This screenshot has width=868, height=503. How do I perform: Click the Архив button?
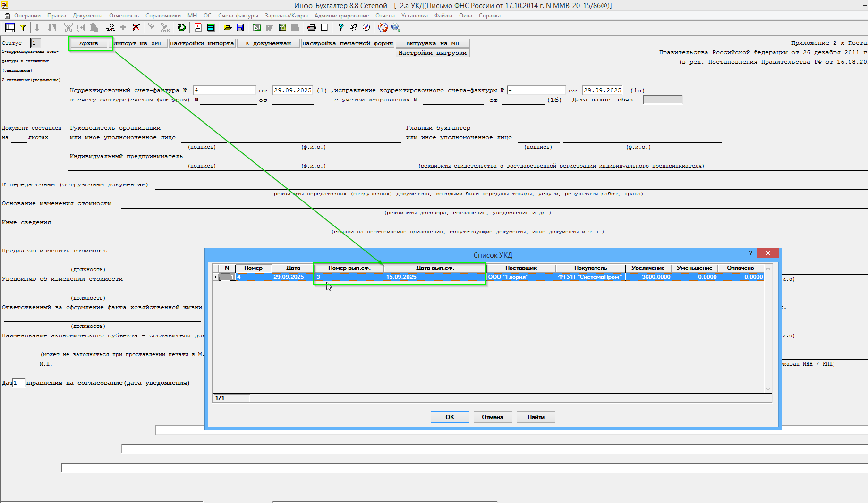(89, 43)
